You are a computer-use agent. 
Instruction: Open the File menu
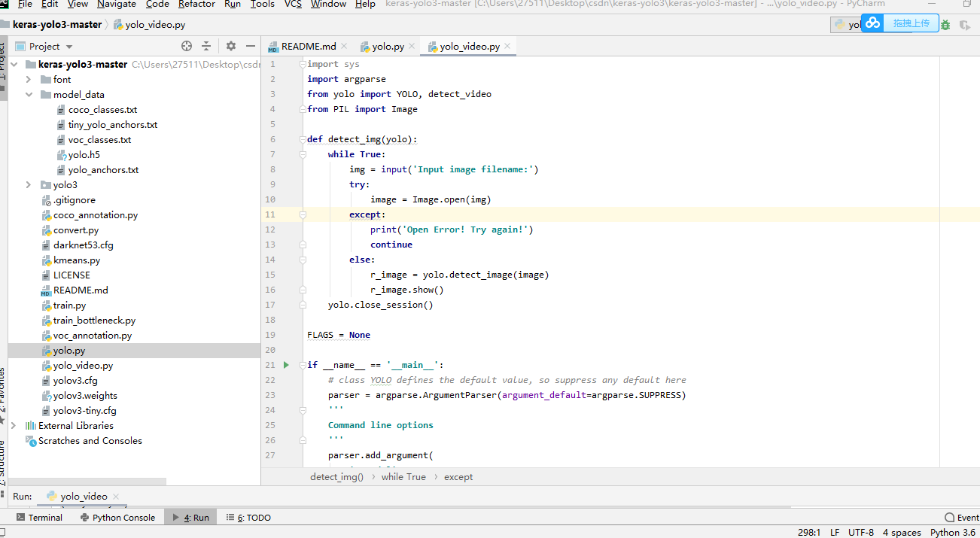tap(25, 4)
